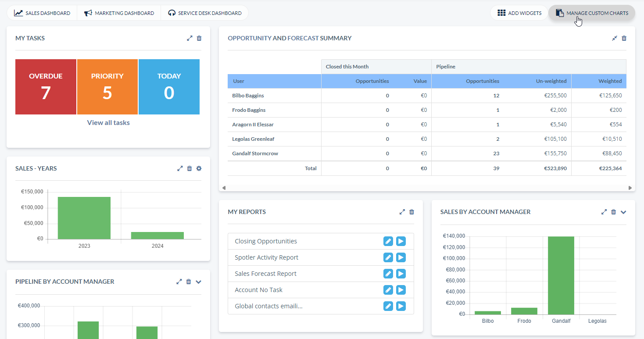Run the Spotler Activity Report
Viewport: 644px width, 339px height.
tap(401, 257)
